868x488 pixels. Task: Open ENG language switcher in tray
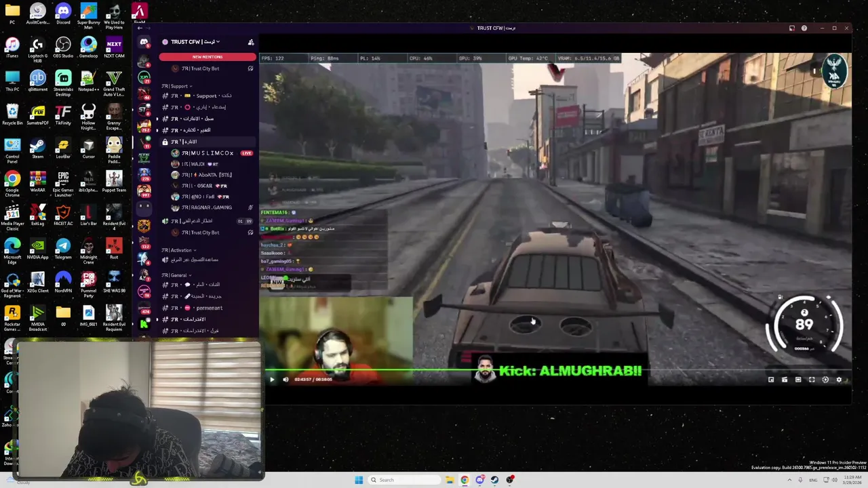coord(813,480)
